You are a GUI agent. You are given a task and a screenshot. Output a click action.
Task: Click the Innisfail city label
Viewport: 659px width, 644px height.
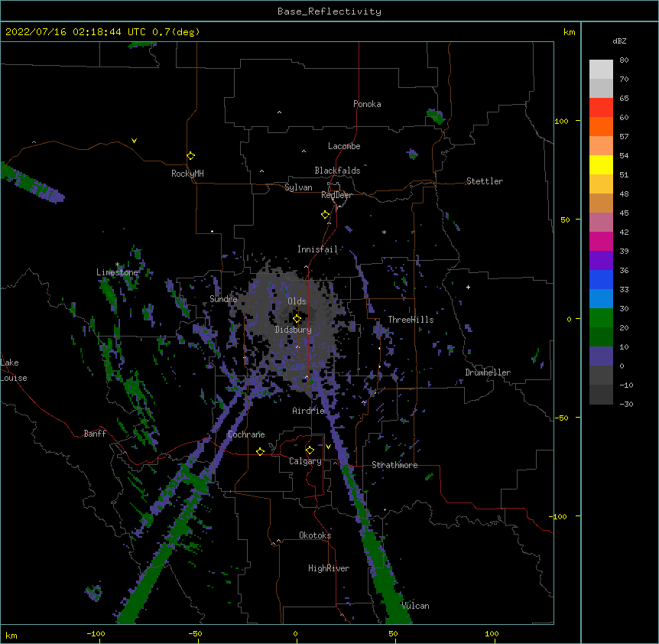[318, 249]
